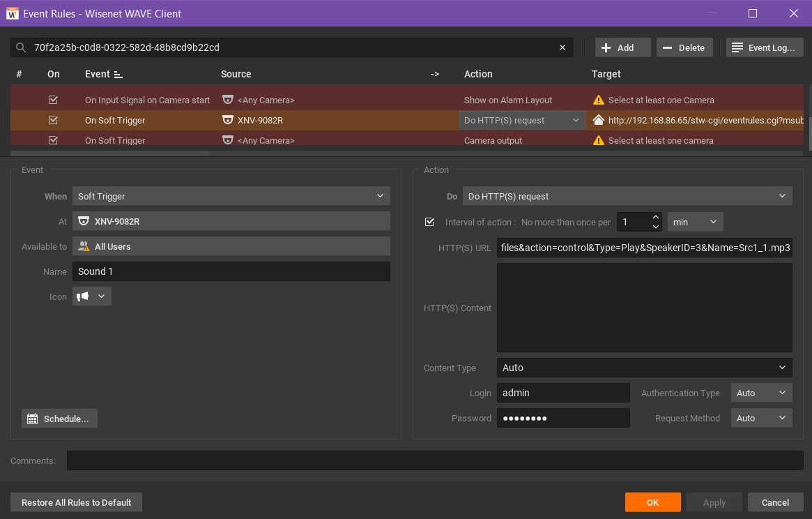Open the Authentication Type dropdown
This screenshot has height=519, width=812.
pyautogui.click(x=761, y=393)
